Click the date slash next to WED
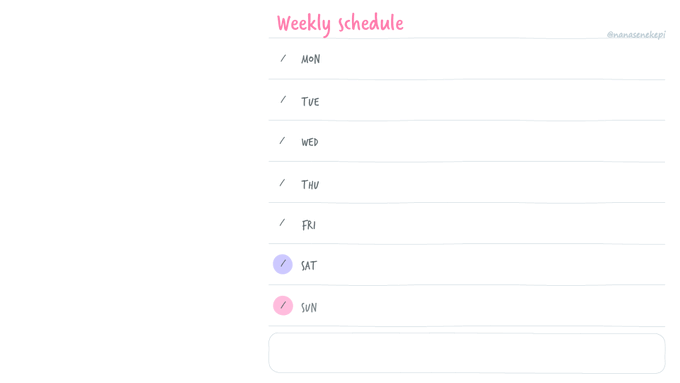The height and width of the screenshot is (383, 680). click(282, 141)
